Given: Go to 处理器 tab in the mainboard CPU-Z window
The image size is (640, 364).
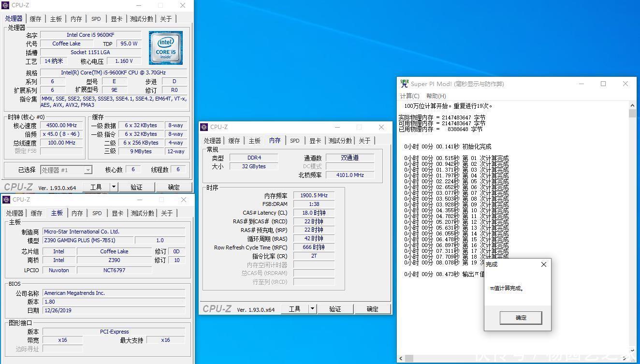Looking at the screenshot, I should click(x=15, y=213).
